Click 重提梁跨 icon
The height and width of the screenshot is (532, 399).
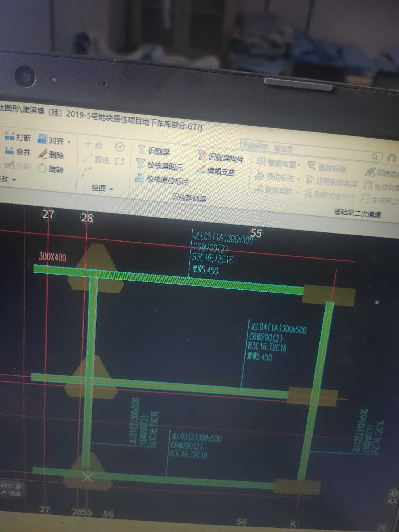pos(258,189)
